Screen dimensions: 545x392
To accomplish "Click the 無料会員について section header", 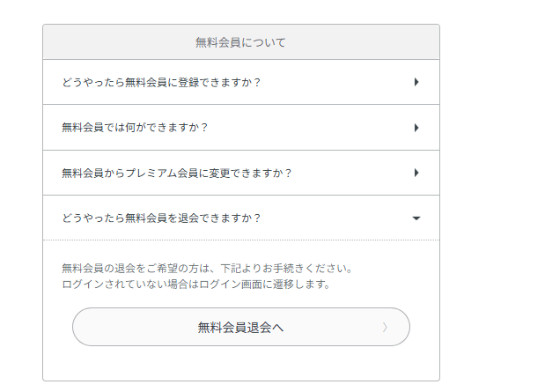I will point(240,42).
